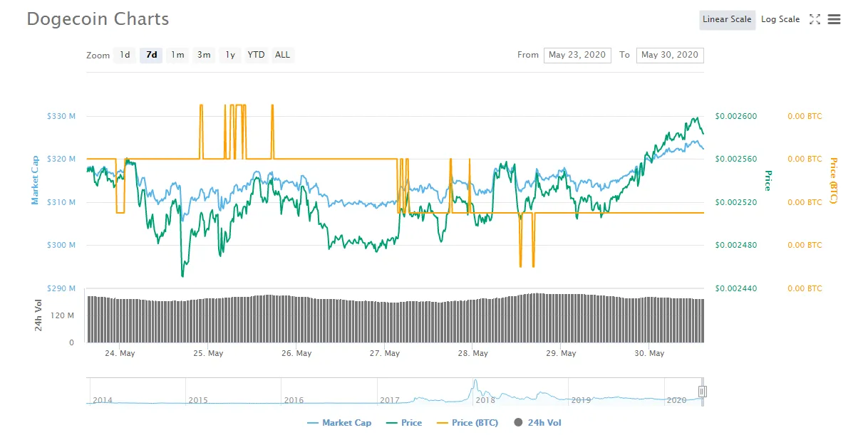Click the 27. May date label

point(385,353)
